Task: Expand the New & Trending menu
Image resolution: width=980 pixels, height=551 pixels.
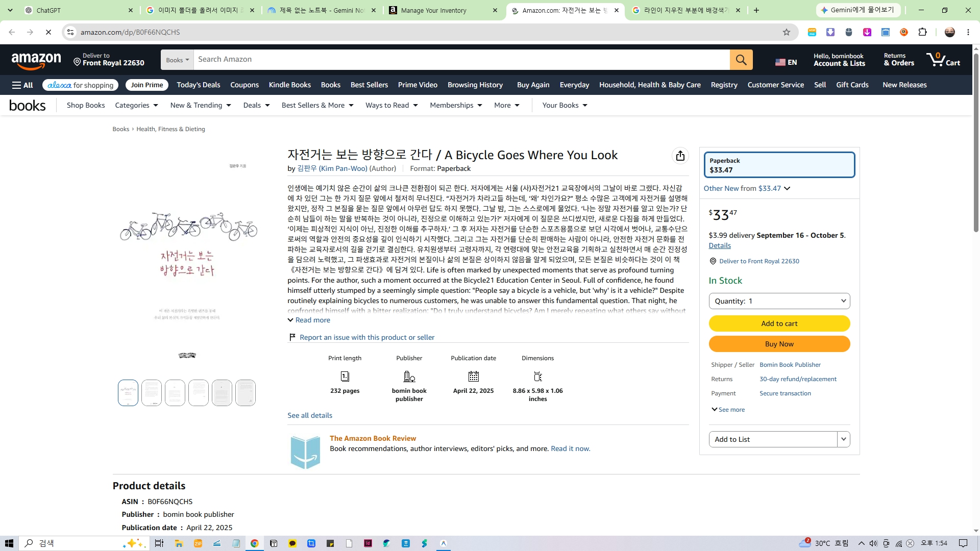Action: (x=201, y=106)
